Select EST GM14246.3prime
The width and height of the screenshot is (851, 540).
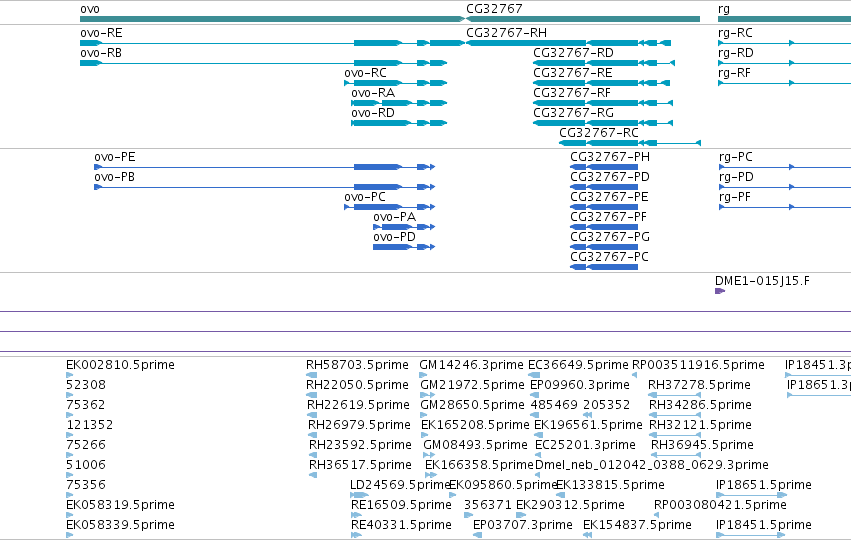(x=471, y=365)
